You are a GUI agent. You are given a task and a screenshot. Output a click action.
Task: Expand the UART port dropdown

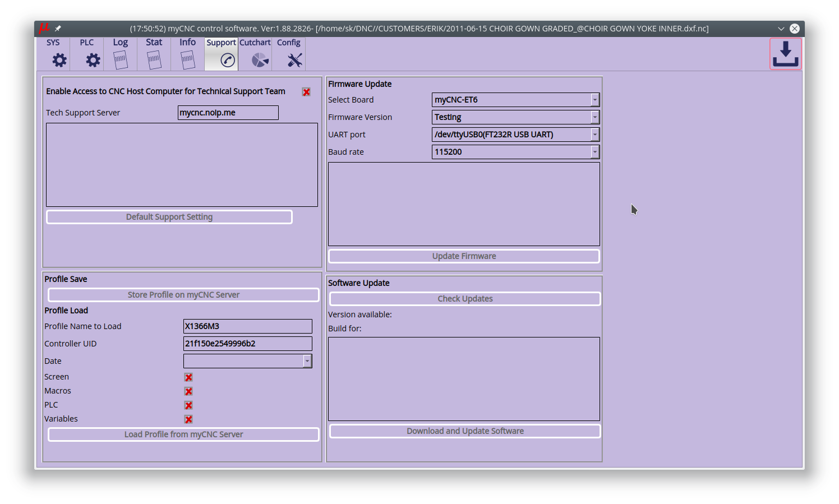pyautogui.click(x=594, y=135)
